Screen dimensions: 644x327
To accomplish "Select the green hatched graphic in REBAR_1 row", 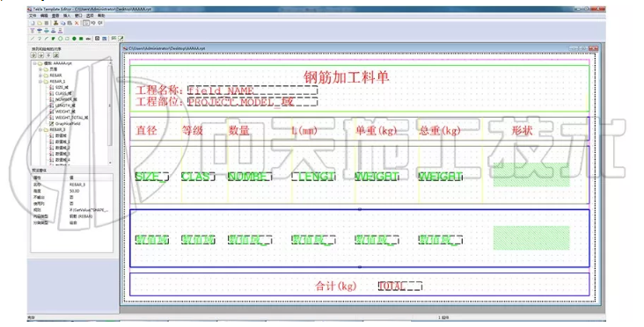I will (531, 174).
